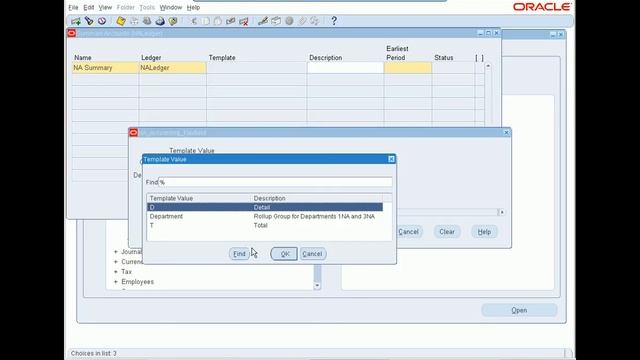The image size is (640, 360).
Task: Open the Help menu in menu bar
Action: [193, 7]
